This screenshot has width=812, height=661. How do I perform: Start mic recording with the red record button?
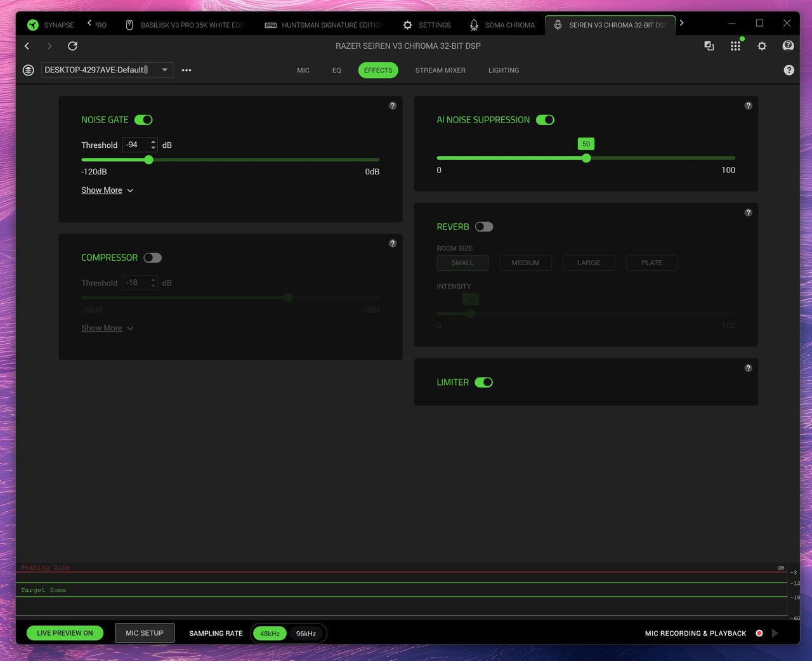759,633
